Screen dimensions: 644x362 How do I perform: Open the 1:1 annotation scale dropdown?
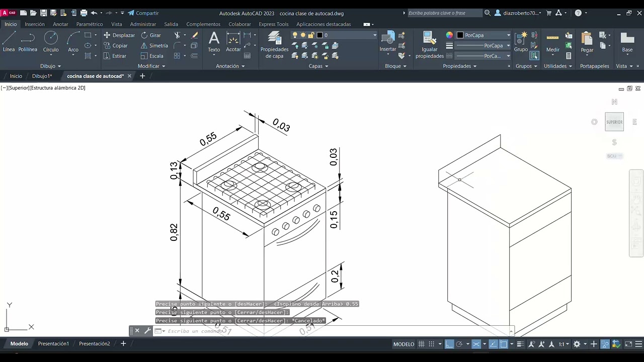pyautogui.click(x=563, y=344)
